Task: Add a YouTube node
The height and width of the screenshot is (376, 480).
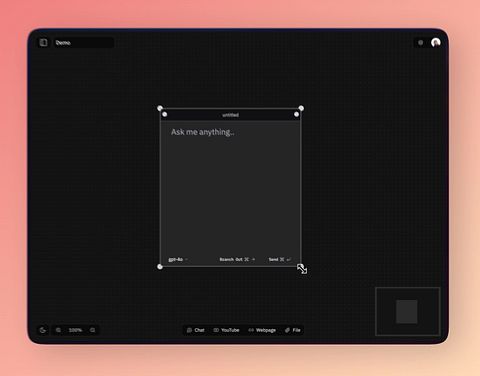Action: tap(226, 330)
